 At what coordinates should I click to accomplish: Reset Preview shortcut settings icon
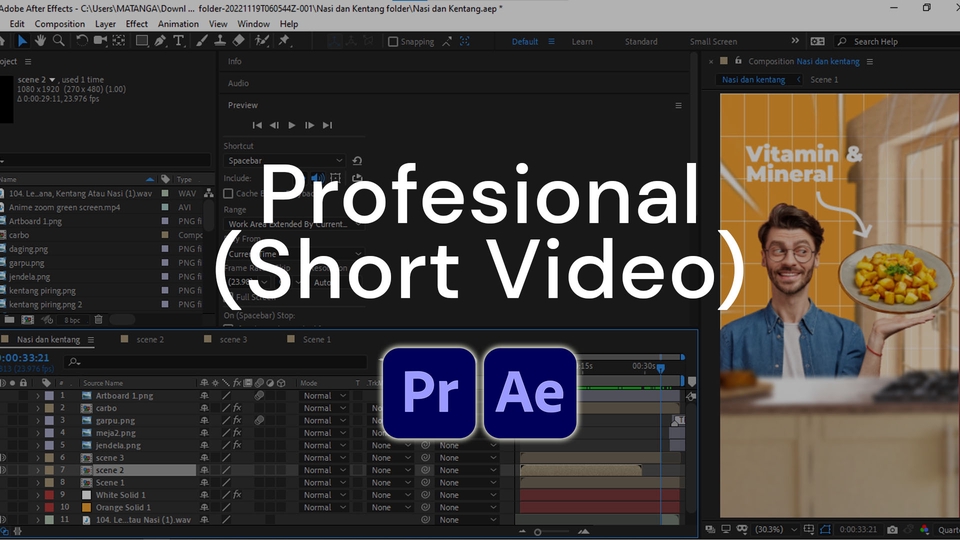357,161
